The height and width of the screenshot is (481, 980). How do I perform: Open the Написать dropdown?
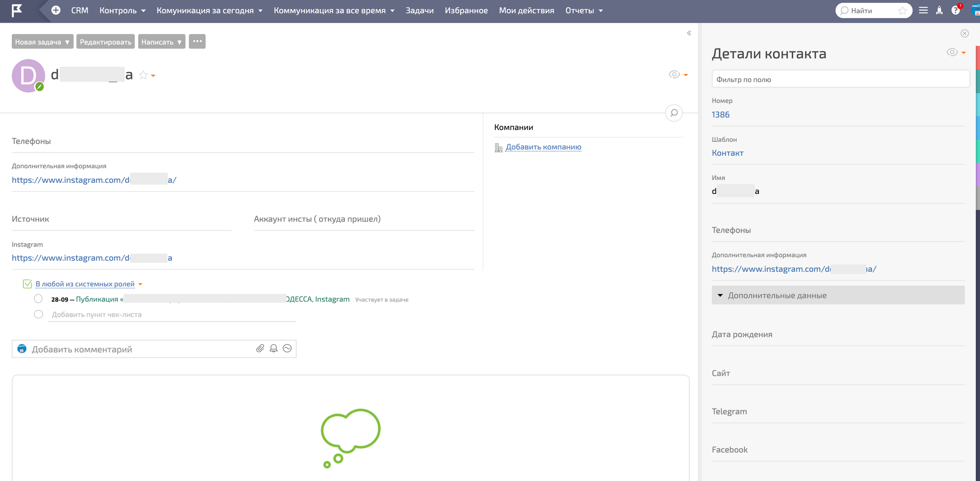161,42
